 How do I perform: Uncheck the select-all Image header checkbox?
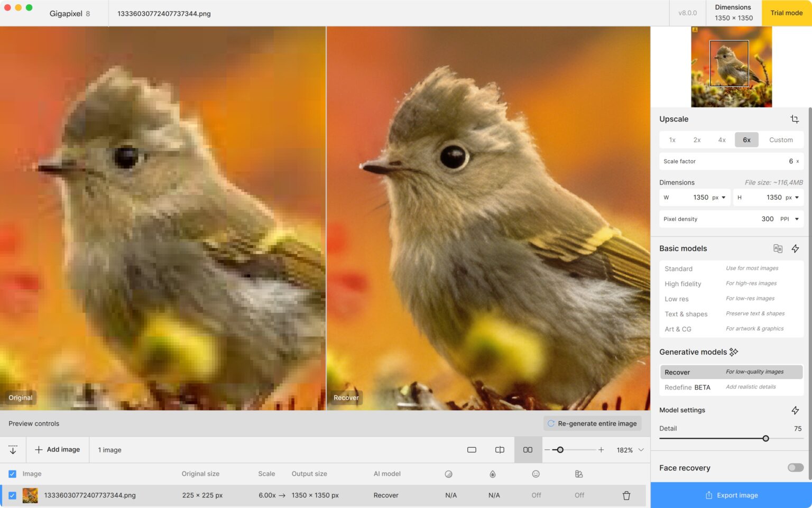[12, 474]
